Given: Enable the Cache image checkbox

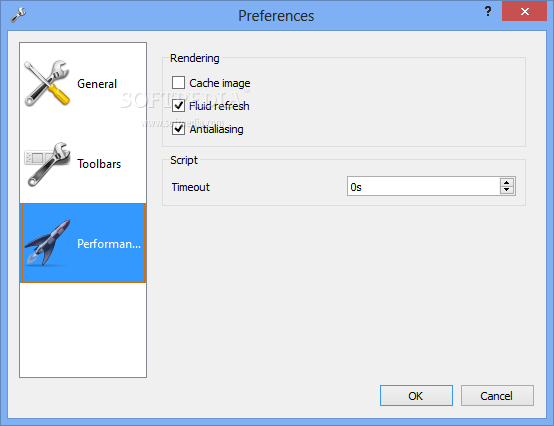Looking at the screenshot, I should click(178, 83).
